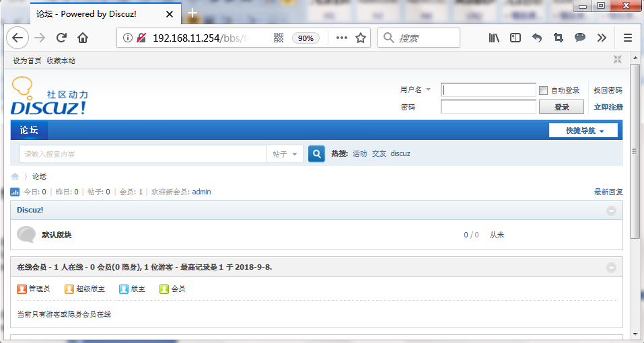Click the 0 / 0 post count text
Image resolution: width=644 pixels, height=343 pixels.
tap(472, 235)
